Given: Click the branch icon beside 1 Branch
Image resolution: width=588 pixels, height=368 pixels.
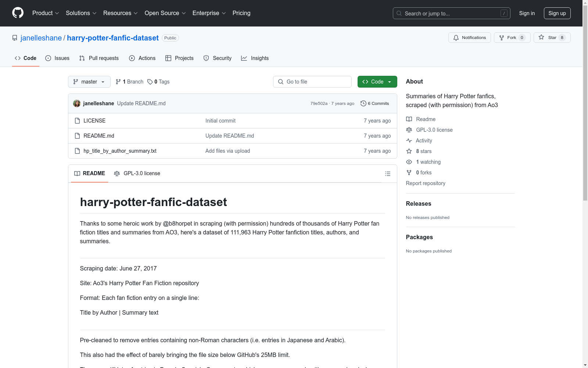Looking at the screenshot, I should 118,82.
